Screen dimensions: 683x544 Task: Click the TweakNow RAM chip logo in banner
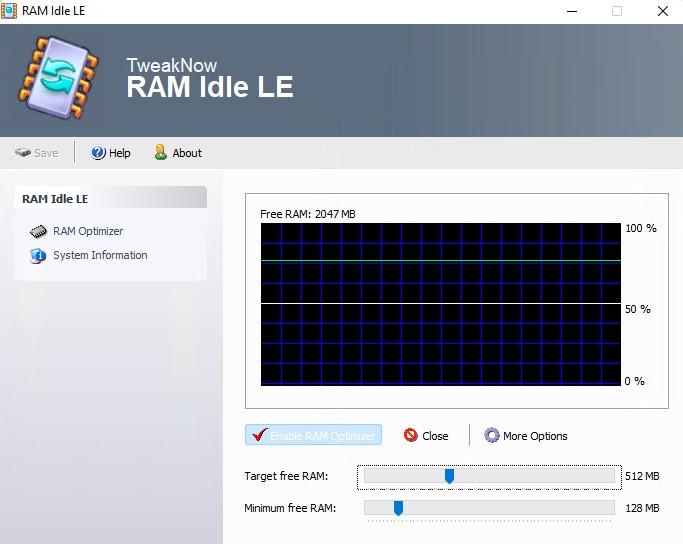coord(58,77)
